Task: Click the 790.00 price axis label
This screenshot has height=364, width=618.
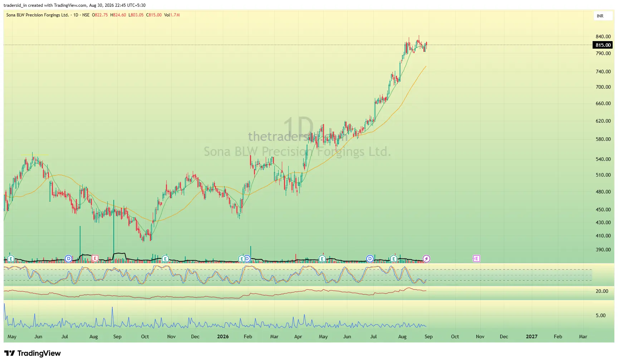Action: click(603, 53)
